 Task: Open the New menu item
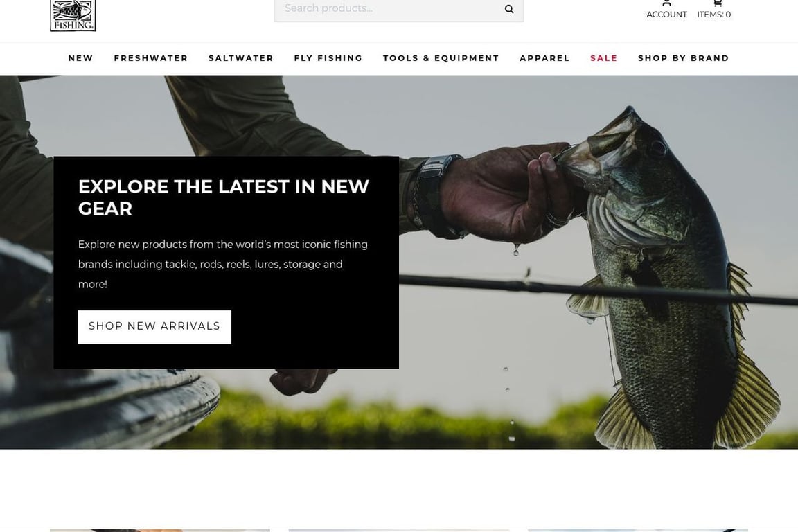[x=81, y=58]
